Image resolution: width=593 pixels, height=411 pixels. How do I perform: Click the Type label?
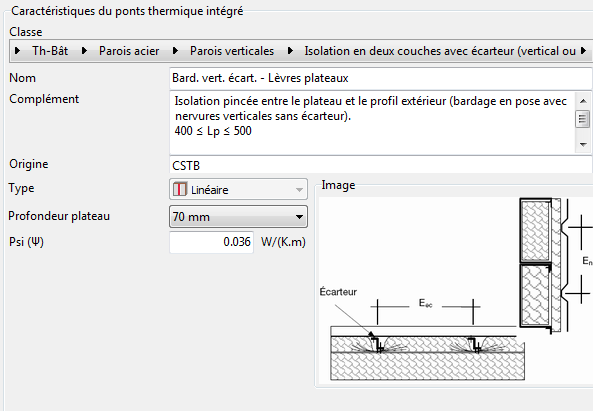[22, 188]
